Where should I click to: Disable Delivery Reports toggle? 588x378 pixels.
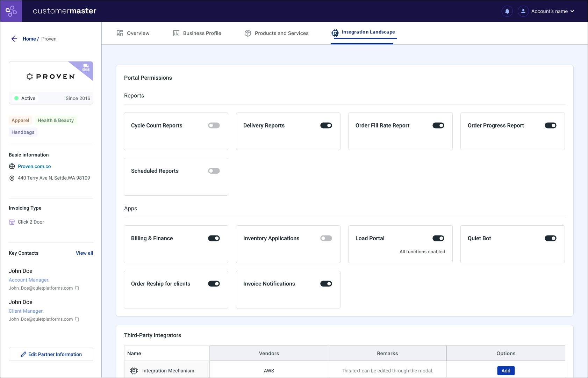coord(326,125)
